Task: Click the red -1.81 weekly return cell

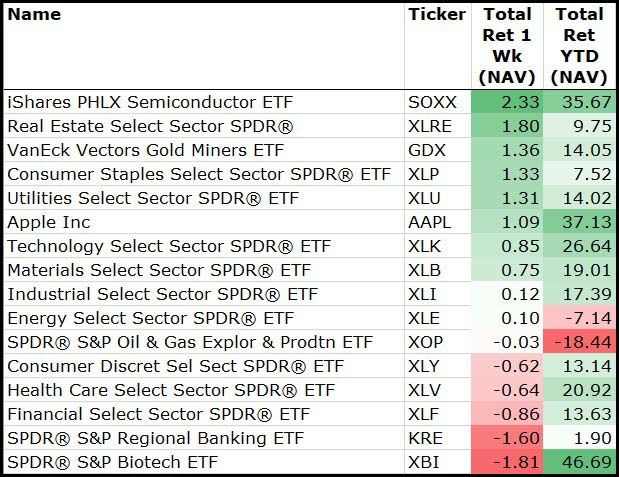Action: [x=507, y=463]
